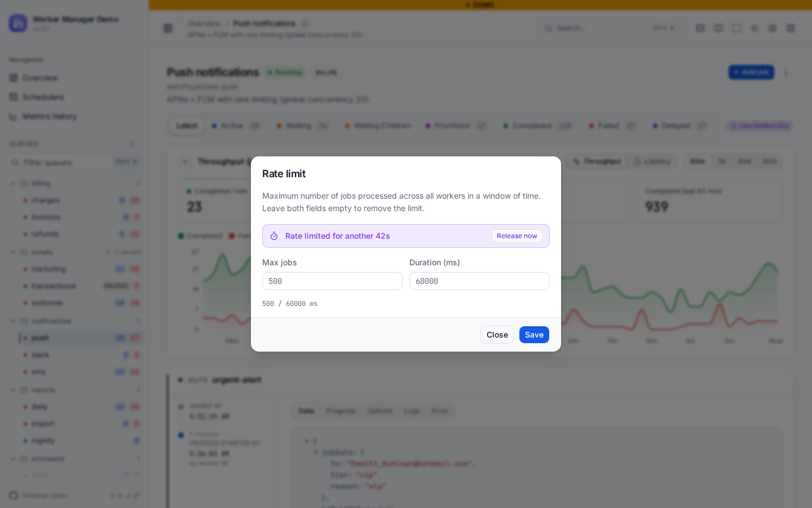Click the Worker Manager Demo logo icon

point(18,23)
